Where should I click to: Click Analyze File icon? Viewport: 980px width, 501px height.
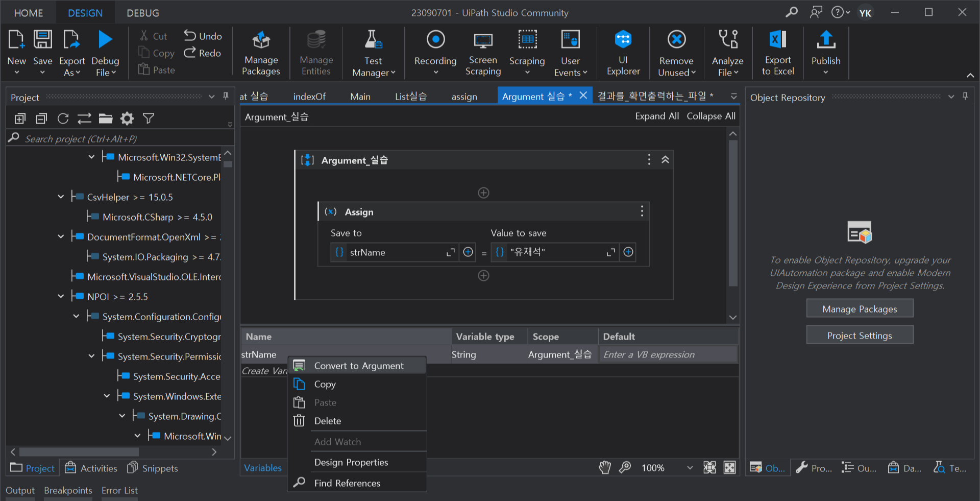click(728, 39)
